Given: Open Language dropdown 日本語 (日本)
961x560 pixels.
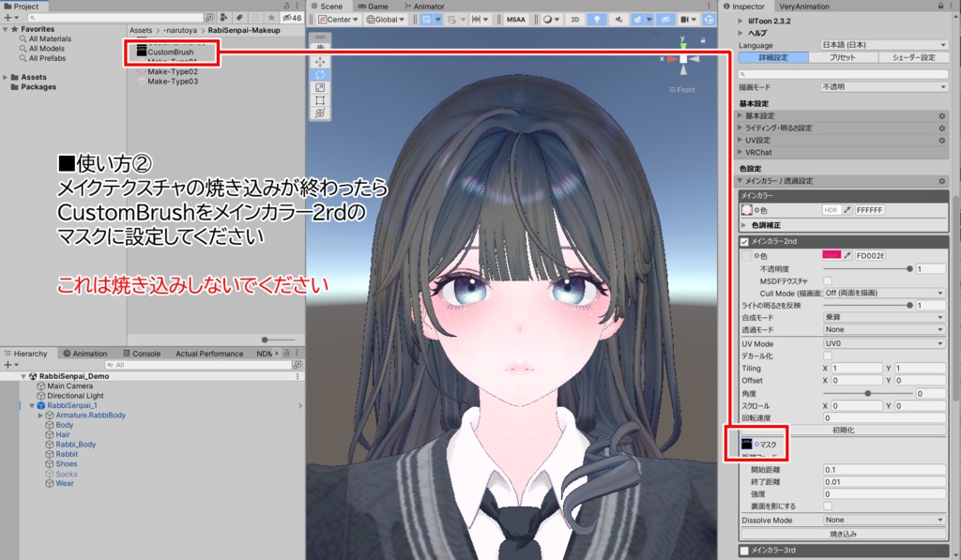Looking at the screenshot, I should coord(884,45).
